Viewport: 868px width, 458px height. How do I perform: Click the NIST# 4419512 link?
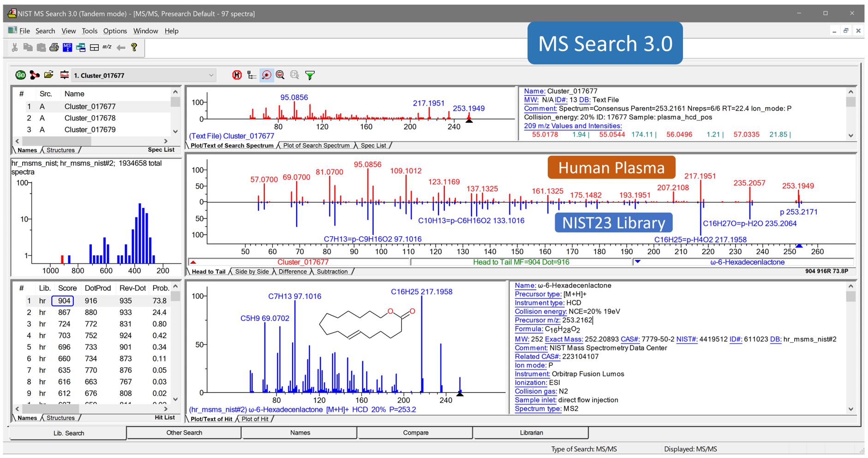688,339
